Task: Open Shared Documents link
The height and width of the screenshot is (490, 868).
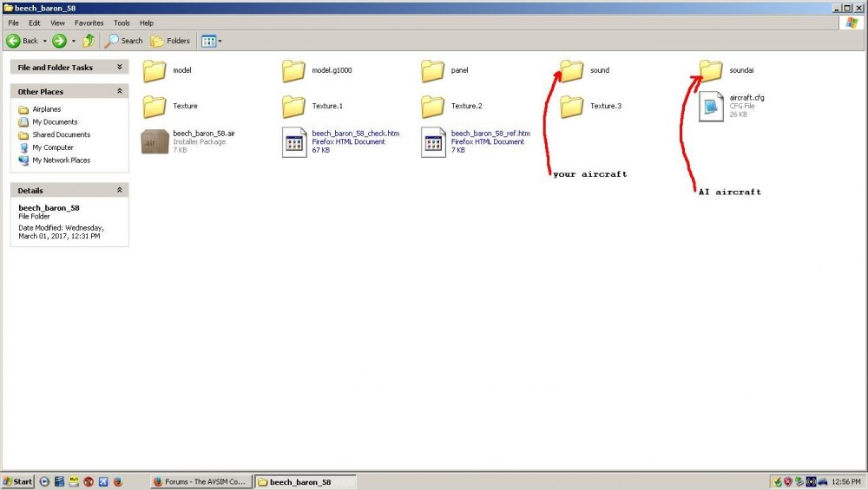Action: [x=61, y=135]
